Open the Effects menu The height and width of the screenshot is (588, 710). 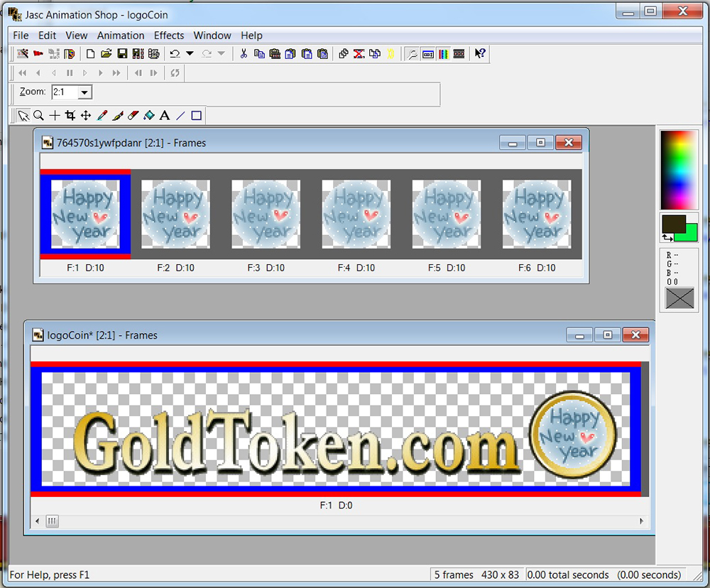[169, 36]
